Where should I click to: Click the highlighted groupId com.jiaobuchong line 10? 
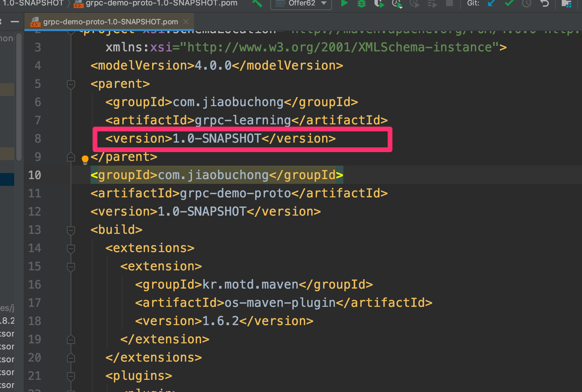[217, 175]
